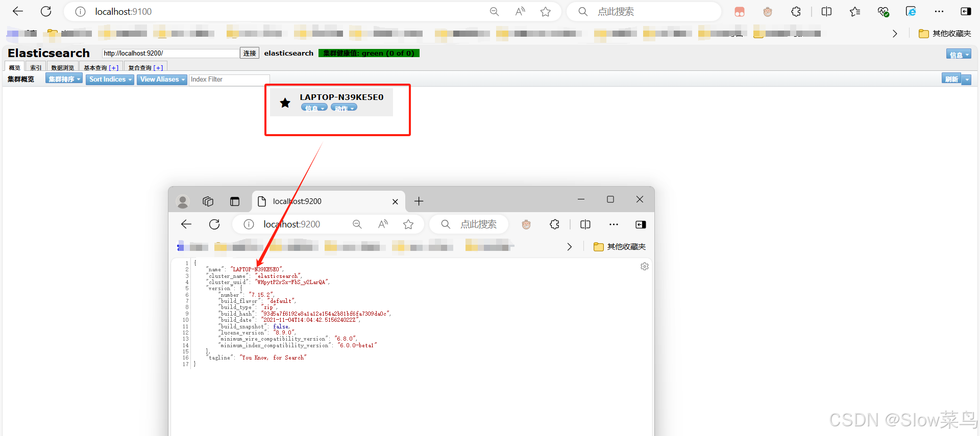Click the Index Filter field

229,79
